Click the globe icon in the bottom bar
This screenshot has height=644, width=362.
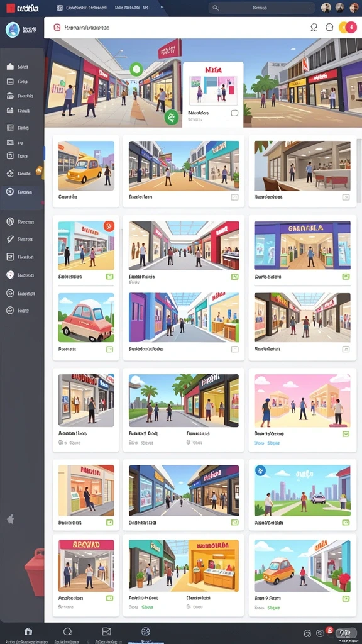(x=145, y=631)
